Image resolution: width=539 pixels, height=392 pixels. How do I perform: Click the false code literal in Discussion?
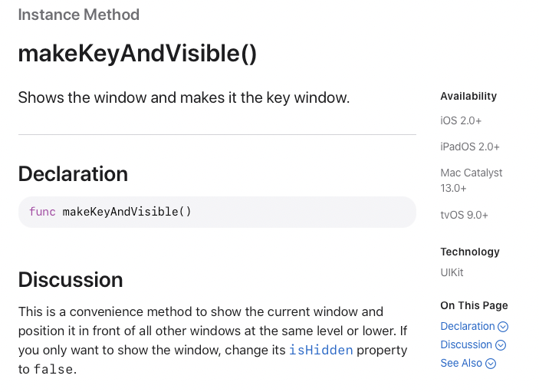[x=53, y=369]
